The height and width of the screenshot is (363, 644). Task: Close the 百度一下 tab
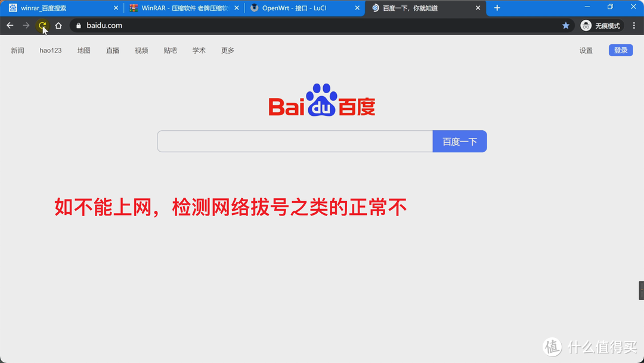(x=478, y=8)
